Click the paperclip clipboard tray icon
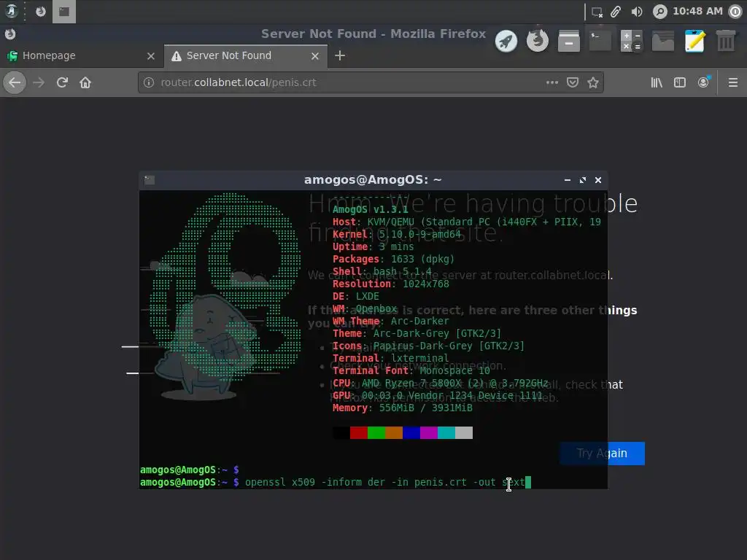Viewport: 747px width, 560px height. pos(616,12)
